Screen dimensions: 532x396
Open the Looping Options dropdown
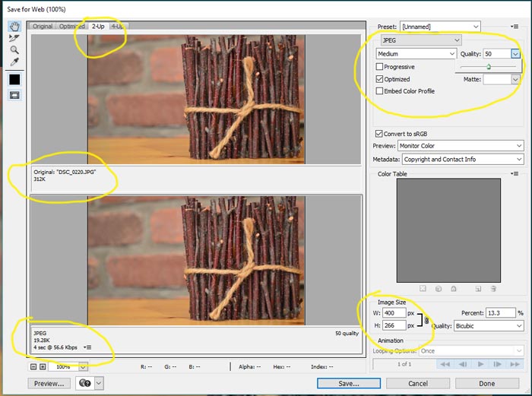pos(471,351)
